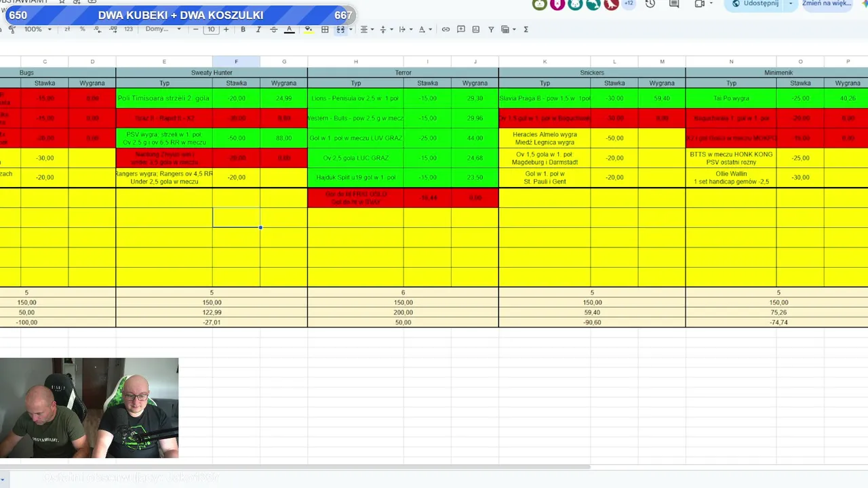Select the 'Heracles Almelo wygra' cell
This screenshot has height=488, width=868.
click(545, 138)
